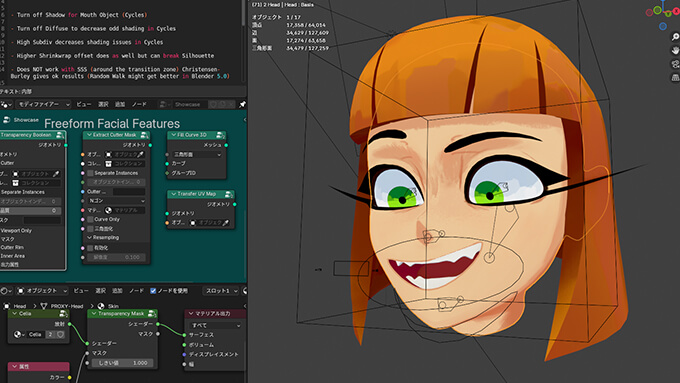This screenshot has height=383, width=680.
Task: Collapse the Resampling panel
Action: tap(89, 238)
